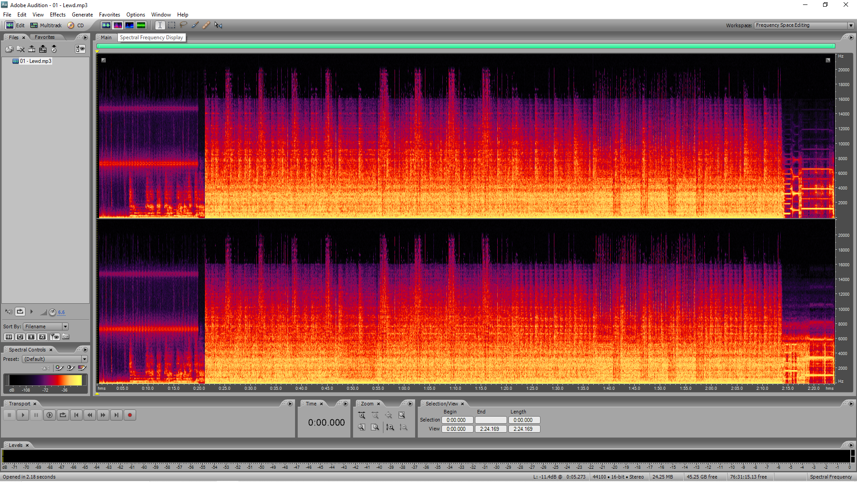857x504 pixels.
Task: Click the Edit File waveform insert icon
Action: click(32, 49)
